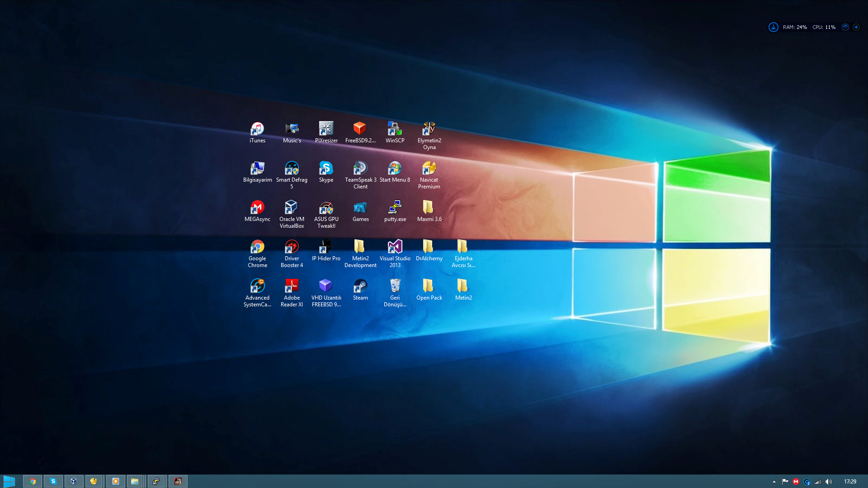Show hidden system tray icons
Screen dimensions: 868x488
pyautogui.click(x=774, y=482)
